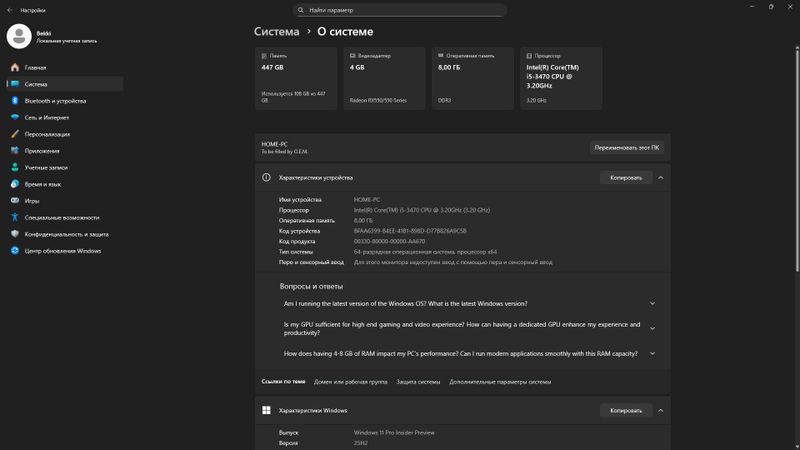800x450 pixels.
Task: Click the vertical scrollbar on the right
Action: [x=797, y=159]
